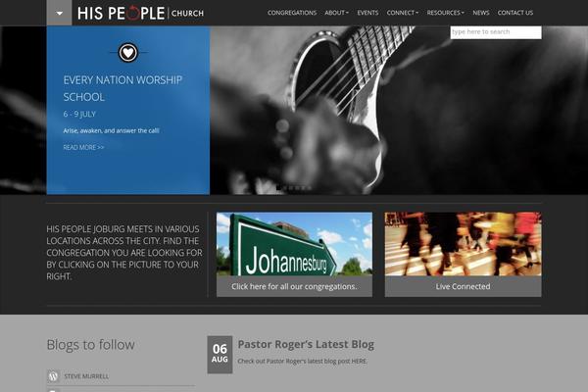Click the READ MORE >> link
The height and width of the screenshot is (392, 588).
point(83,147)
